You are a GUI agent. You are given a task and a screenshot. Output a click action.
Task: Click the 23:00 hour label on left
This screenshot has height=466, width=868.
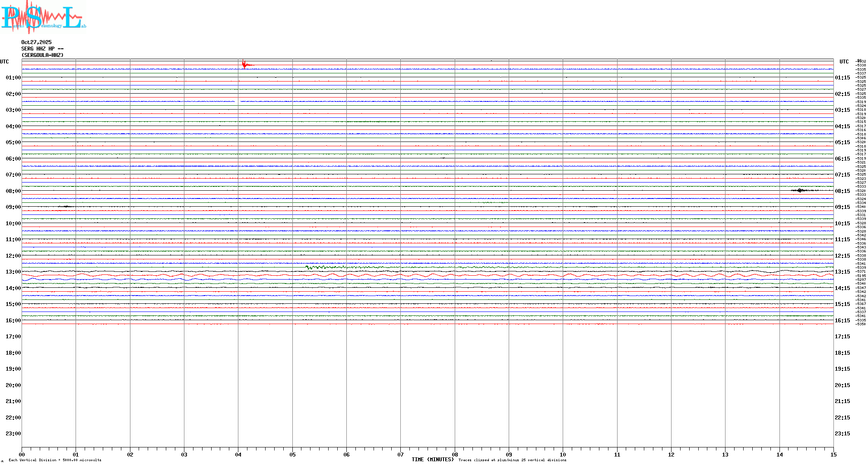[x=13, y=434]
